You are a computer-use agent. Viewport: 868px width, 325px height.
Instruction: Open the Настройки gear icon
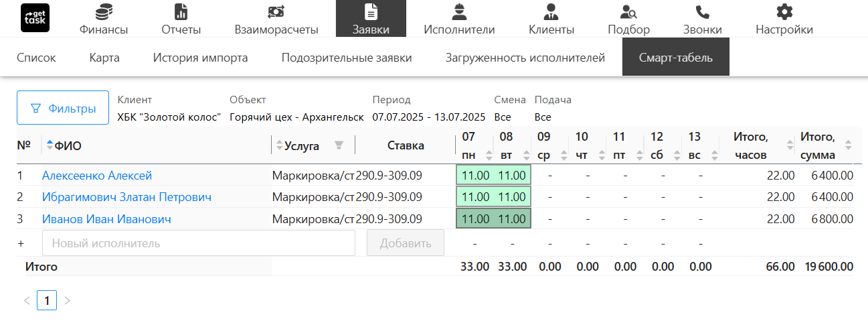784,12
